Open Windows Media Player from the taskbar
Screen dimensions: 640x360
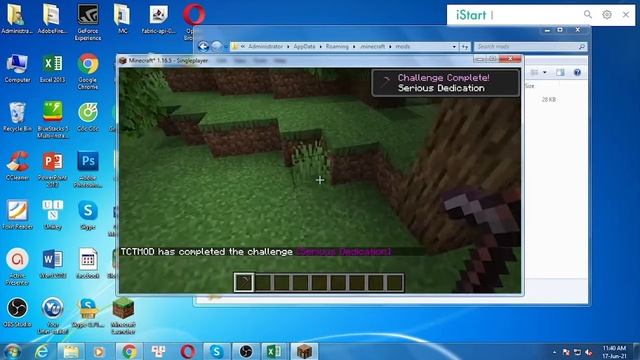pos(99,351)
